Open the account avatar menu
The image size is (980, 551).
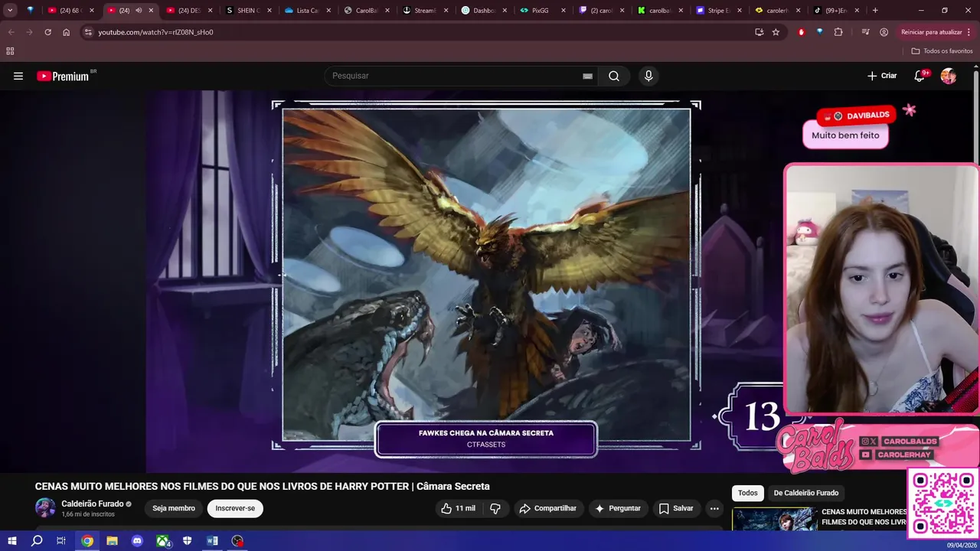[x=949, y=76]
